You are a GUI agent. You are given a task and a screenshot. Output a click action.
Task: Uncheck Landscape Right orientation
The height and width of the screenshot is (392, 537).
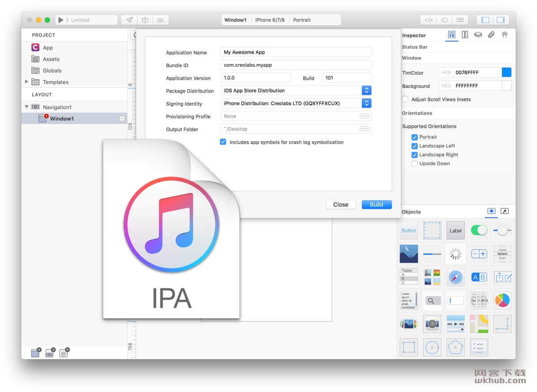(x=414, y=155)
